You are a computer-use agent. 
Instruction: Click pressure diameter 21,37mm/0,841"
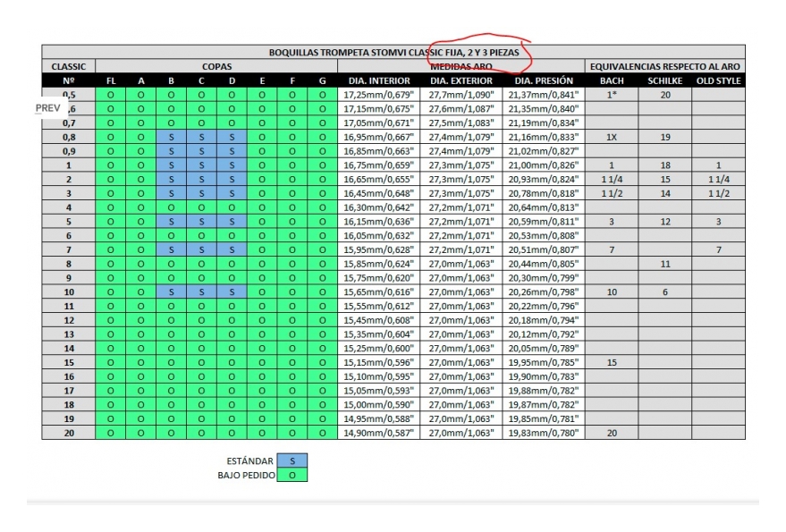pos(544,95)
